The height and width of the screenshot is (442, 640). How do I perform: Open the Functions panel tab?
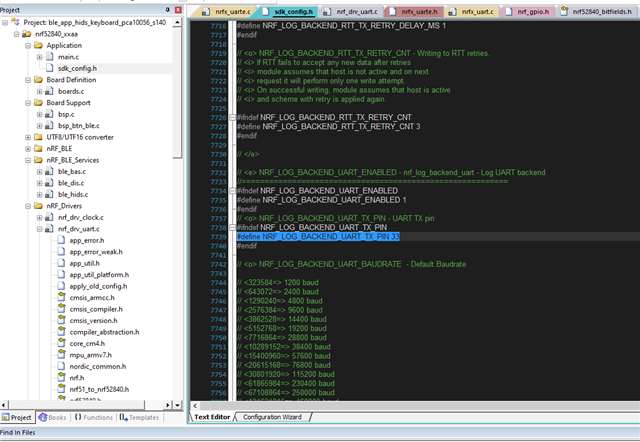(93, 418)
